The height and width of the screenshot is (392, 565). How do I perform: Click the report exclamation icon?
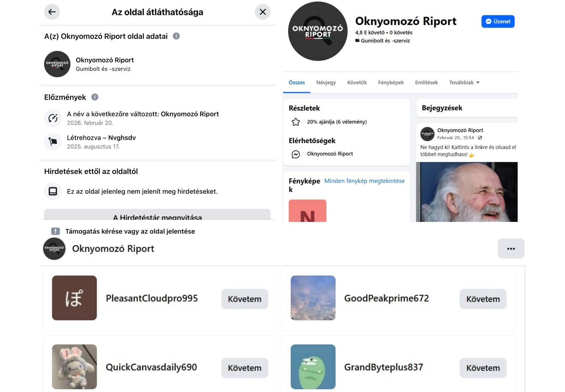pos(55,231)
